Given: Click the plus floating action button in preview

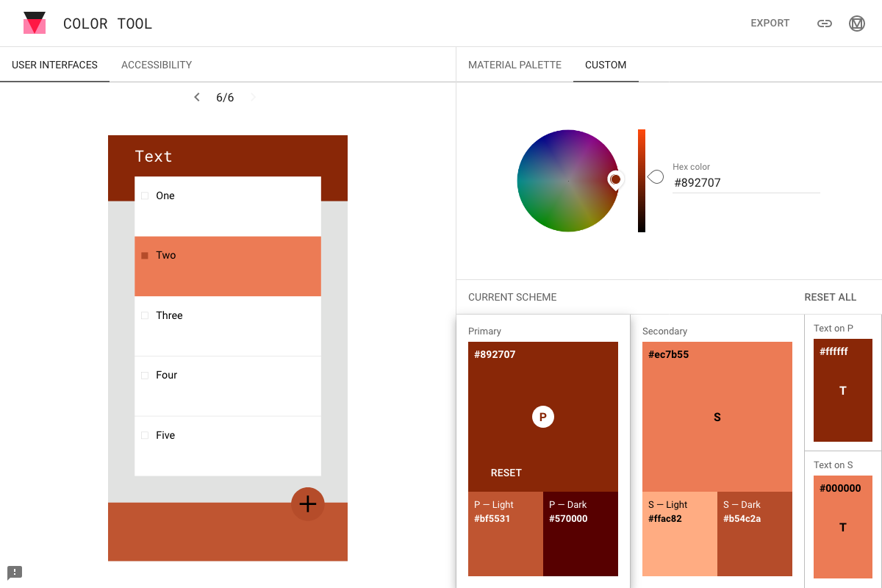Looking at the screenshot, I should tap(307, 504).
